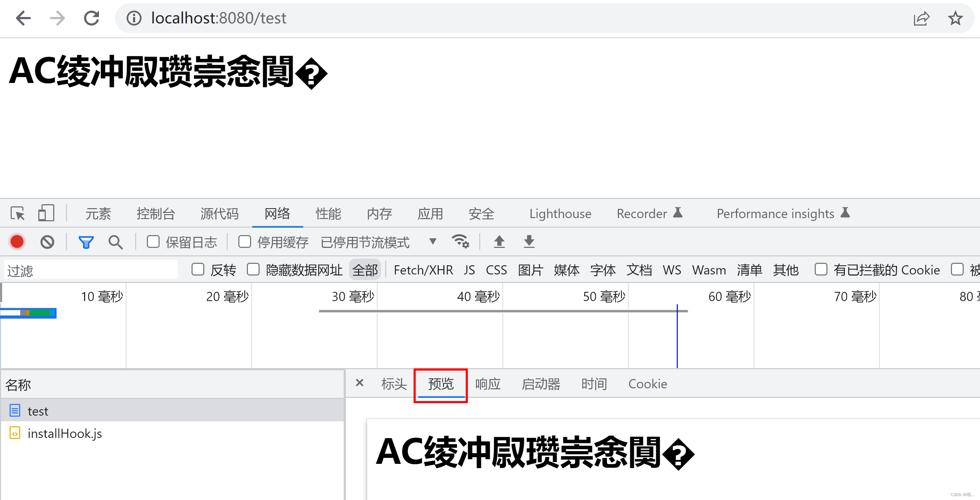Click the share page icon
The image size is (980, 500).
click(921, 18)
